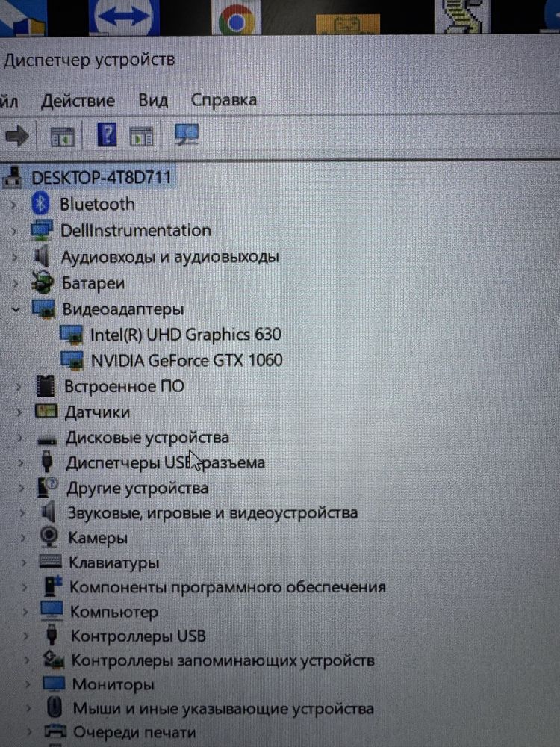This screenshot has height=747, width=560.
Task: Click the DellInstrumentation category icon
Action: 41,230
